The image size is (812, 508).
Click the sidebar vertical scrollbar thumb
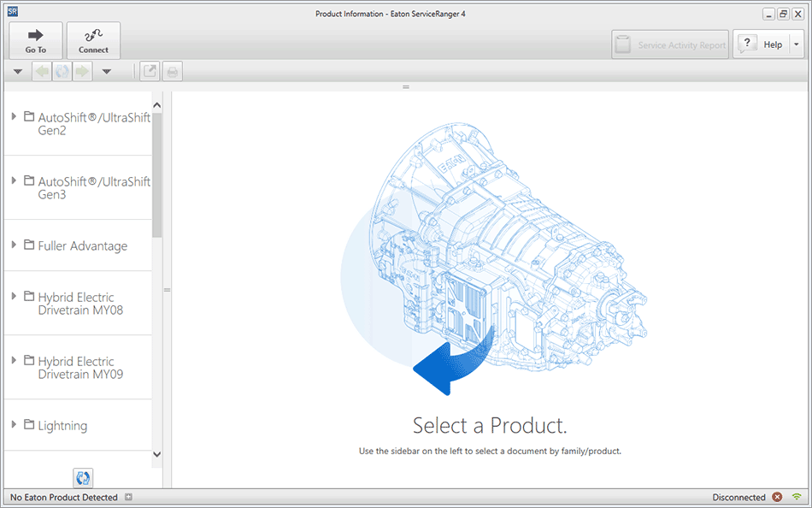coord(157,174)
